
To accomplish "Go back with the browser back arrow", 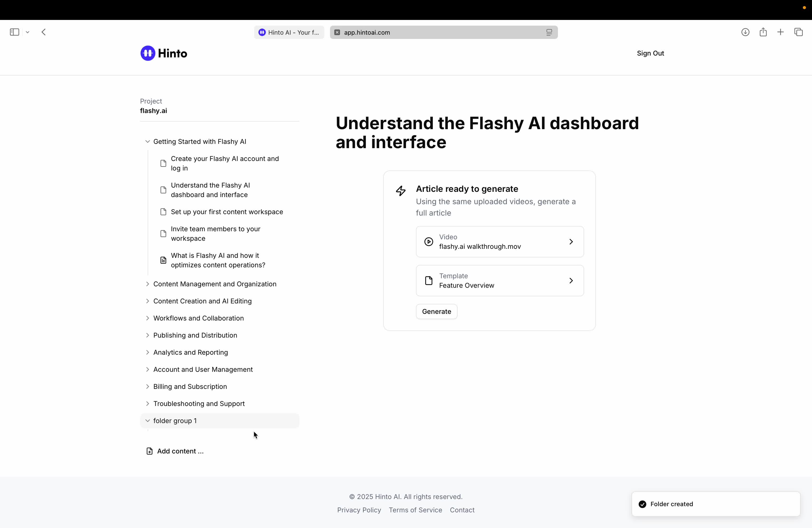I will point(44,32).
